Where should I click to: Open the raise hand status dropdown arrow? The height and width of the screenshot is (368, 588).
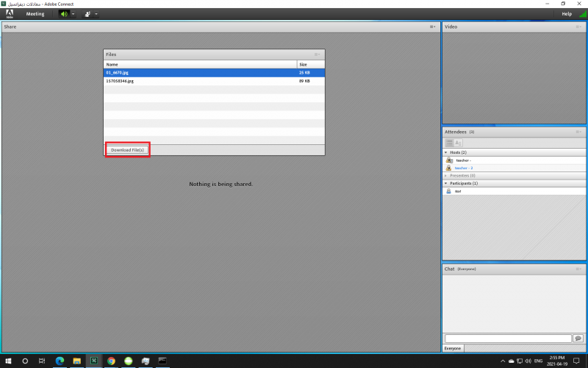(96, 14)
